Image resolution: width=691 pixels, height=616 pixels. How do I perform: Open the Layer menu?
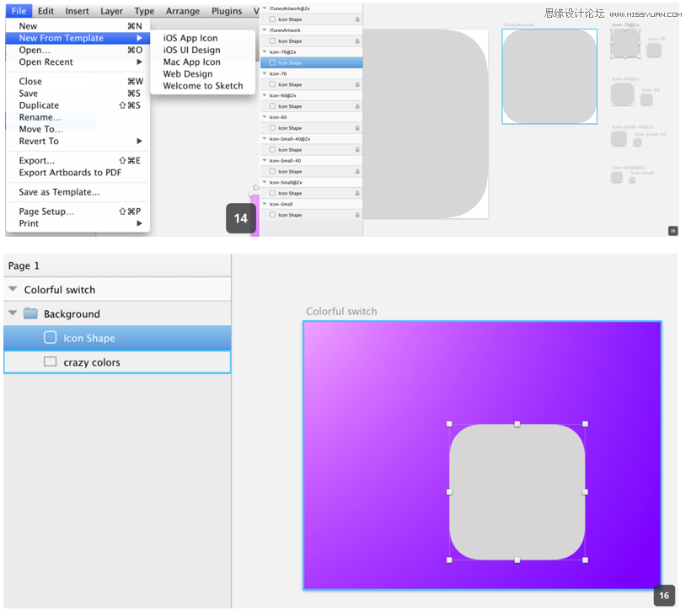click(111, 11)
